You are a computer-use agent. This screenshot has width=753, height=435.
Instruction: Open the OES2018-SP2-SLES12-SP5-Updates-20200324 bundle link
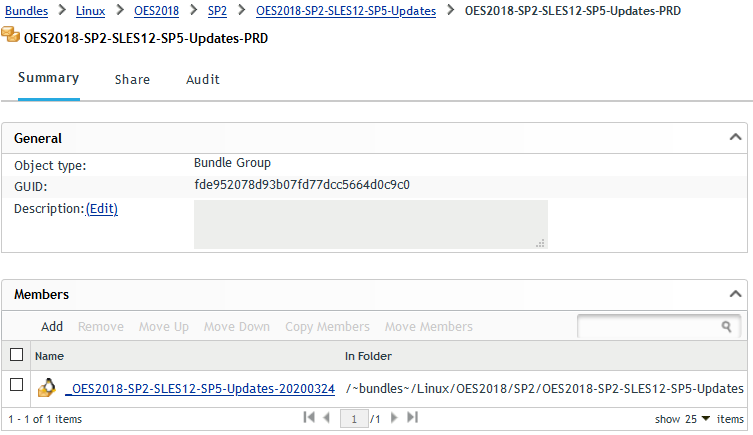[x=200, y=388]
